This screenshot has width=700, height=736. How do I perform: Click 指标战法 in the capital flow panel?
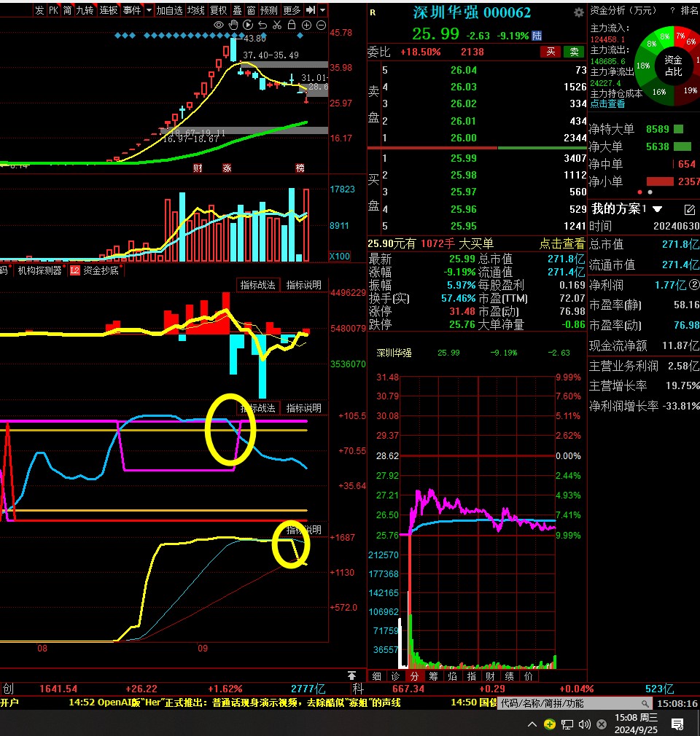pyautogui.click(x=257, y=285)
